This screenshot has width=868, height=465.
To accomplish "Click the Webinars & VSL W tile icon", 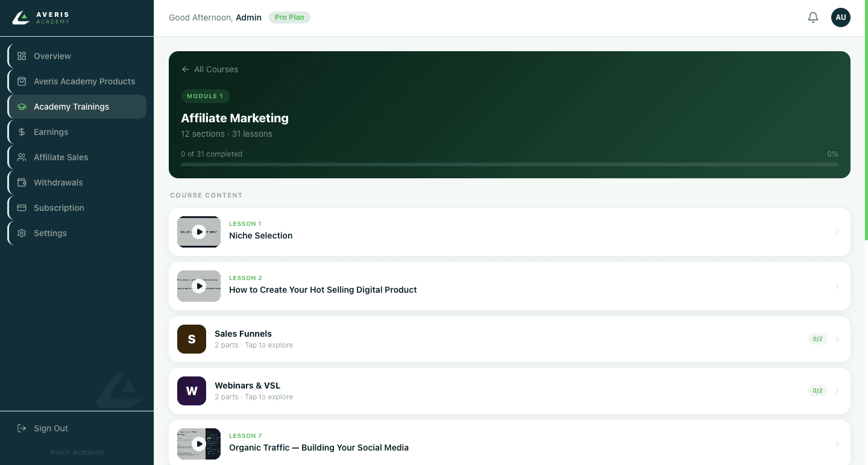I will (192, 391).
